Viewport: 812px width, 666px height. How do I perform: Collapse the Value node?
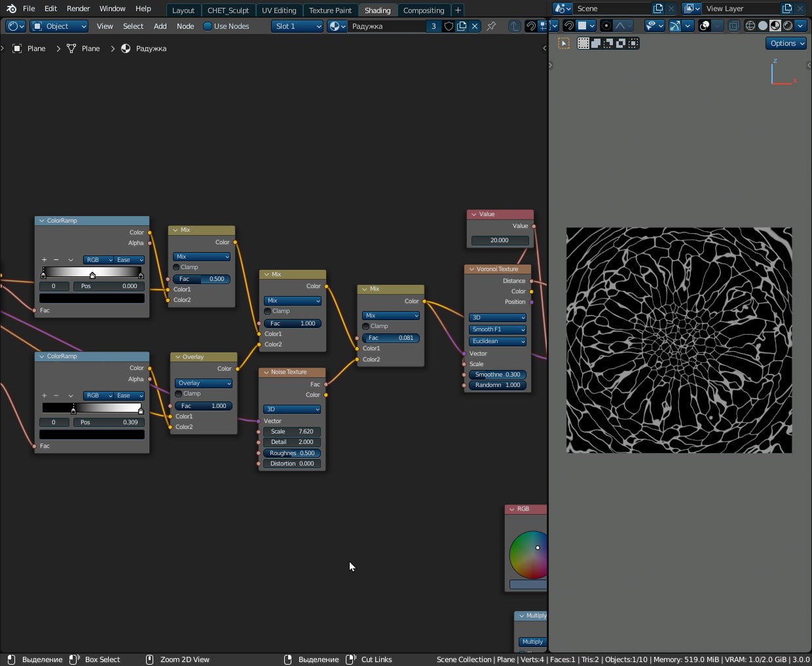coord(474,214)
